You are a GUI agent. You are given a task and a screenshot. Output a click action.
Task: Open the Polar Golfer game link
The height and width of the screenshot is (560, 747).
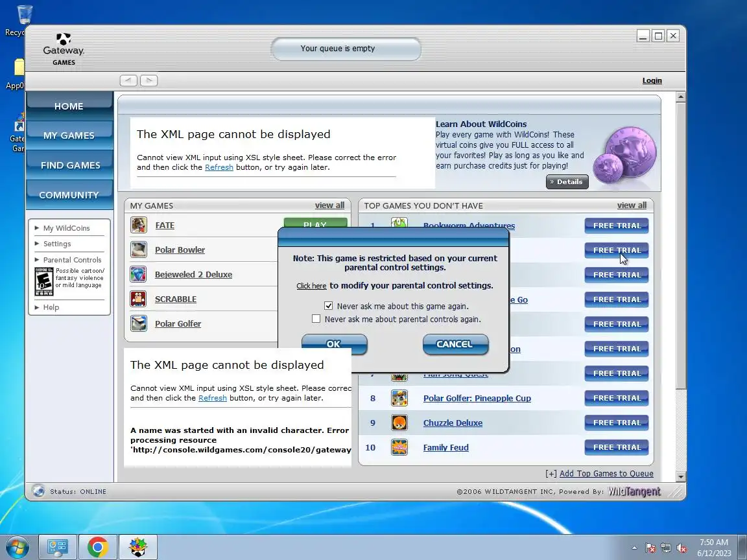point(178,324)
